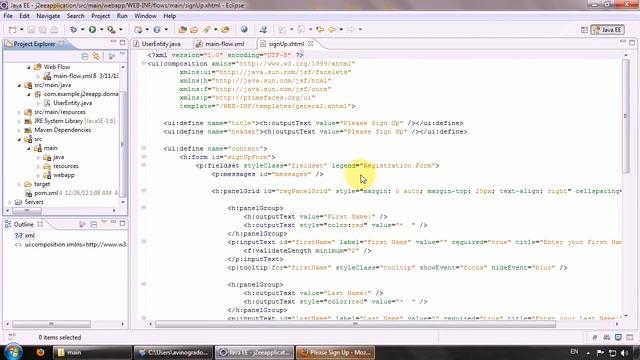Select UserEntity.java in Project Explorer
Screen dimensions: 640x360
click(x=72, y=103)
